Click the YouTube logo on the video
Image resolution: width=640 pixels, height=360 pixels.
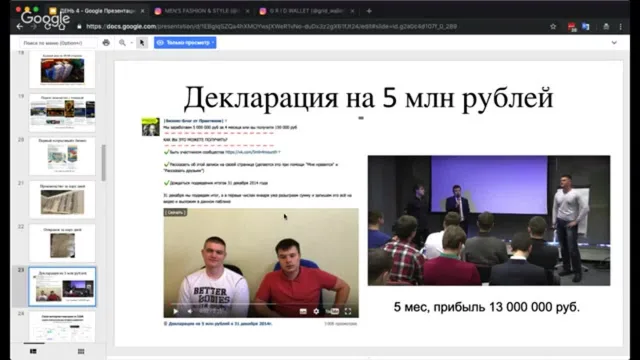click(332, 311)
